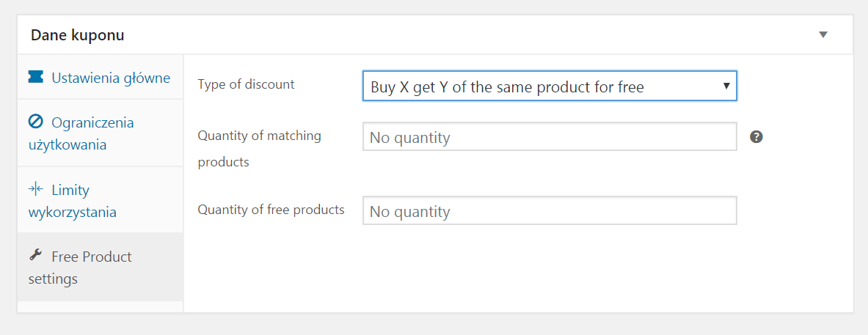This screenshot has height=335, width=868.
Task: Click the Dane kuponu header bar empty area
Action: [x=470, y=35]
